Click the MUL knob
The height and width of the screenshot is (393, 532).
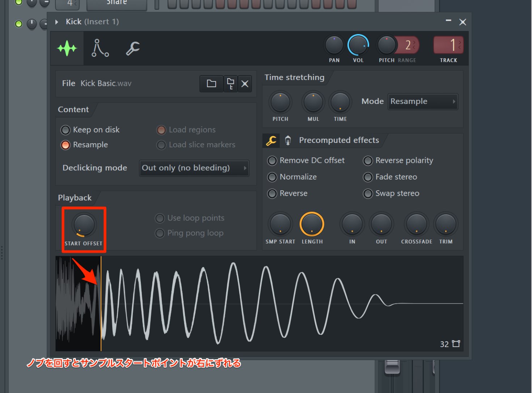pyautogui.click(x=313, y=102)
